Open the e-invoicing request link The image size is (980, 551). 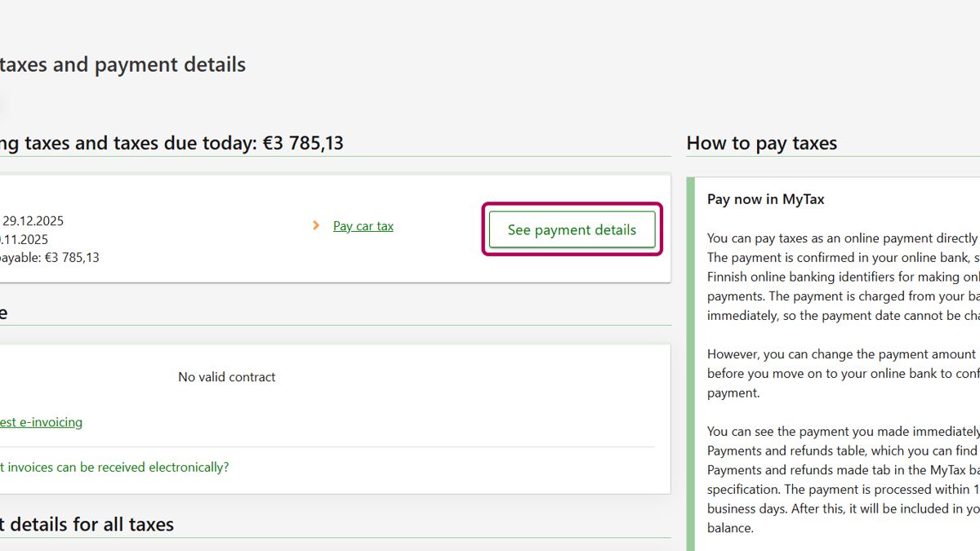coord(41,422)
